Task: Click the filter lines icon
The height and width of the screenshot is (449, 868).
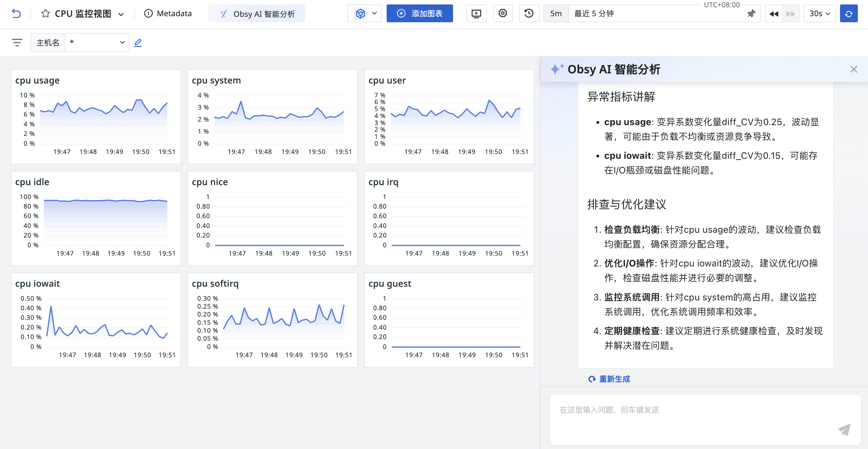Action: [17, 43]
